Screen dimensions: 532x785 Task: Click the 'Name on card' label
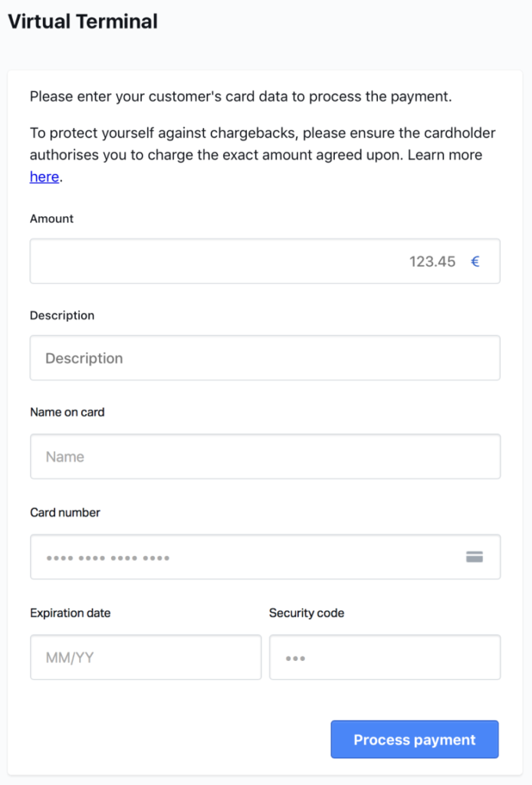(x=67, y=412)
